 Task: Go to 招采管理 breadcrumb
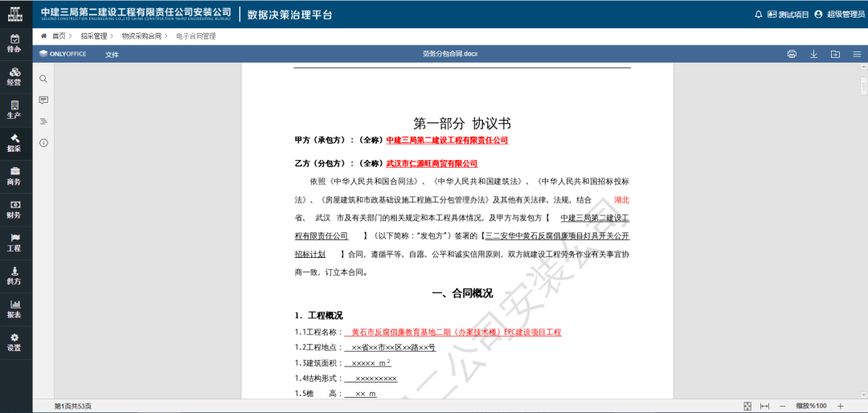point(93,36)
